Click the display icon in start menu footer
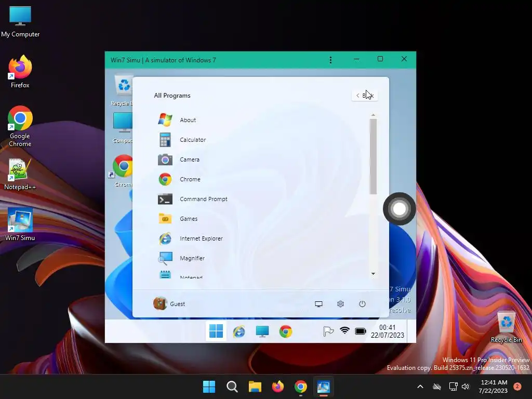Viewport: 532px width, 399px height. [x=318, y=304]
